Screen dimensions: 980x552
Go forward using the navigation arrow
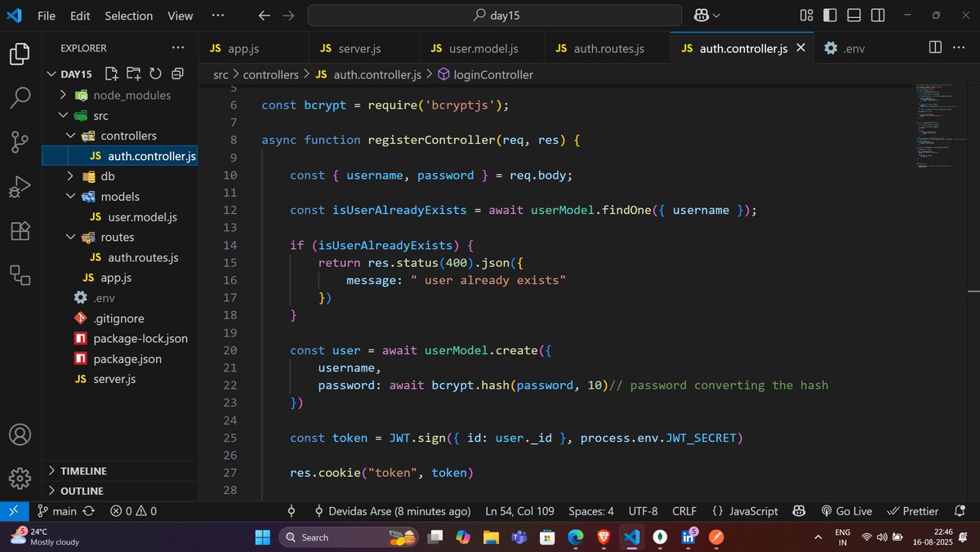click(288, 16)
